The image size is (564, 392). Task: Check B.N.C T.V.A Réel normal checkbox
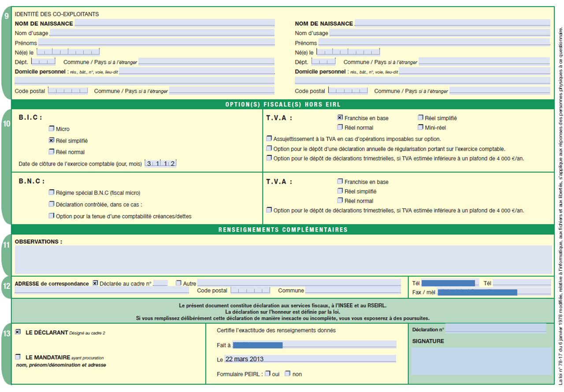click(340, 201)
